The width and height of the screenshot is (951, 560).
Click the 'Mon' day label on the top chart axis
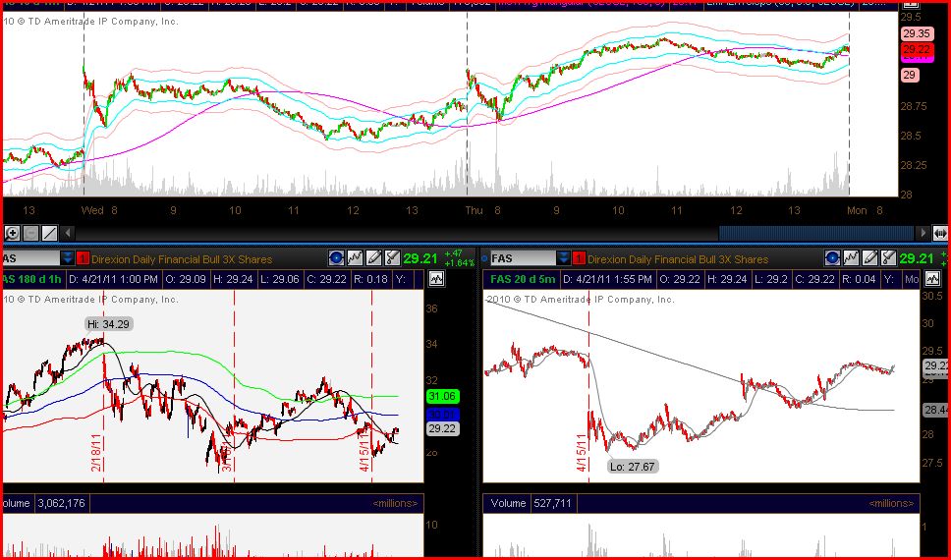[x=857, y=210]
